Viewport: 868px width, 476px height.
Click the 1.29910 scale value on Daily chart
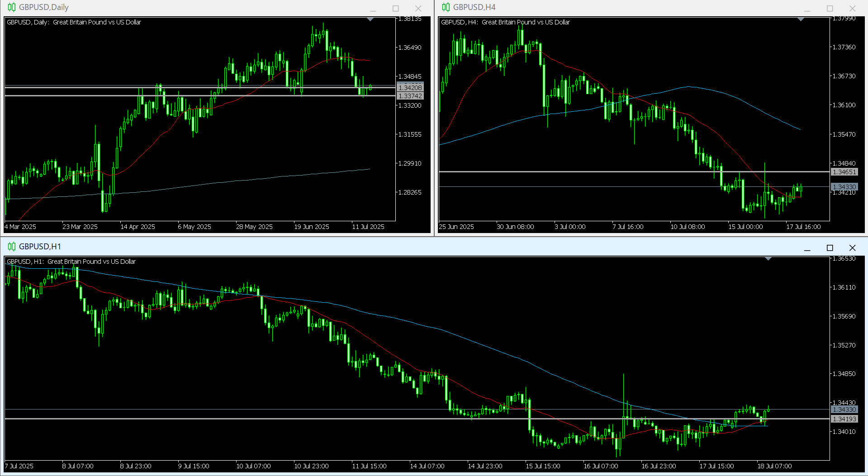click(x=410, y=163)
